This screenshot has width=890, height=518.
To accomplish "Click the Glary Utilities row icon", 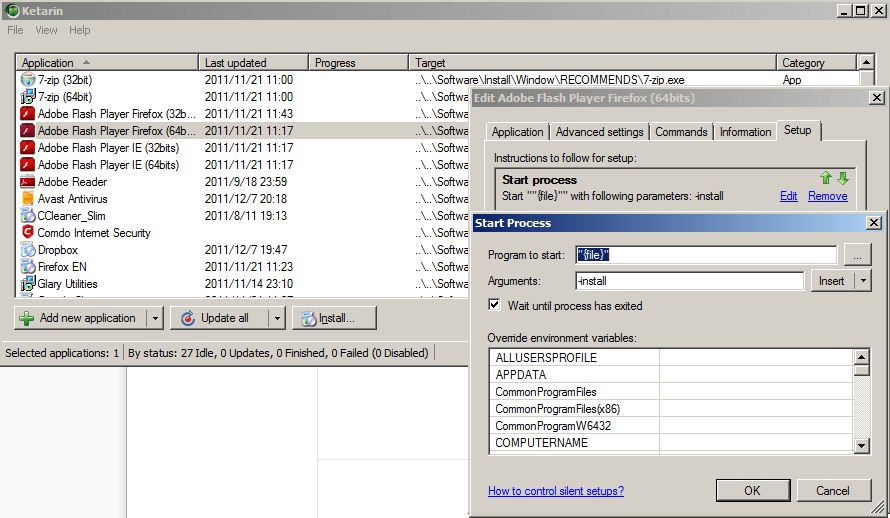I will (x=28, y=283).
